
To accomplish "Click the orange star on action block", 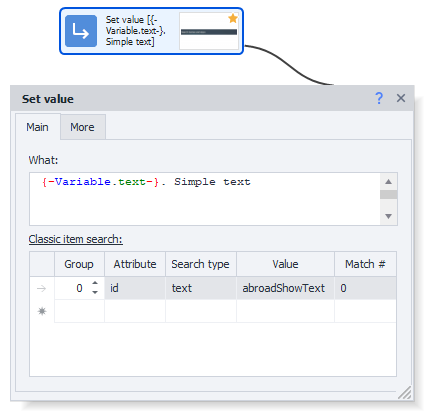I will (233, 18).
